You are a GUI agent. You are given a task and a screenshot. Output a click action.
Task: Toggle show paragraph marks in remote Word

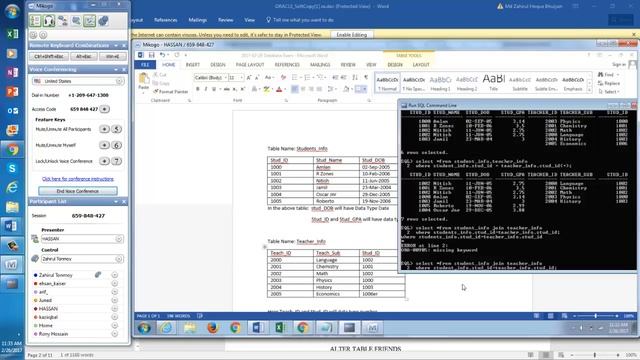pyautogui.click(x=366, y=78)
